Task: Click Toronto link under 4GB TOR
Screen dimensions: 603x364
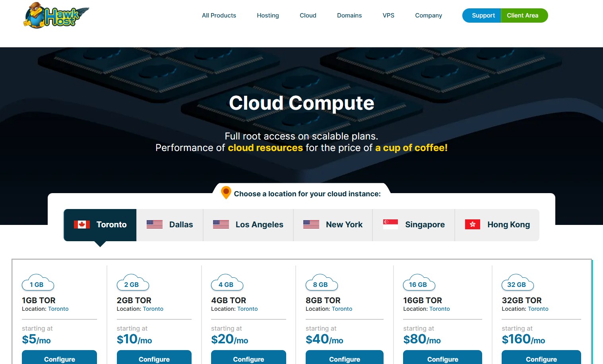Action: 248,309
